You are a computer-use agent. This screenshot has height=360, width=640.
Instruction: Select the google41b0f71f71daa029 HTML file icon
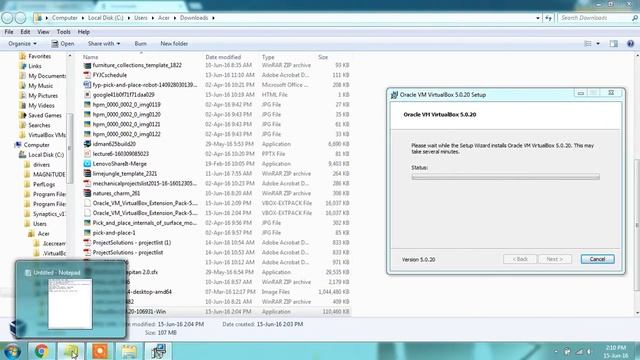coord(87,95)
